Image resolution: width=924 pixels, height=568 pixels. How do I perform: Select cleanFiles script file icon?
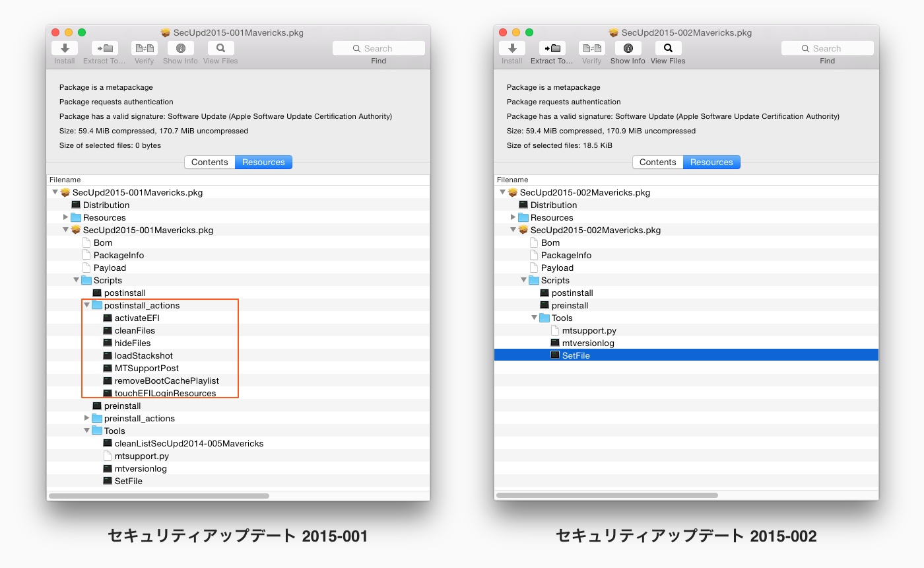(108, 330)
